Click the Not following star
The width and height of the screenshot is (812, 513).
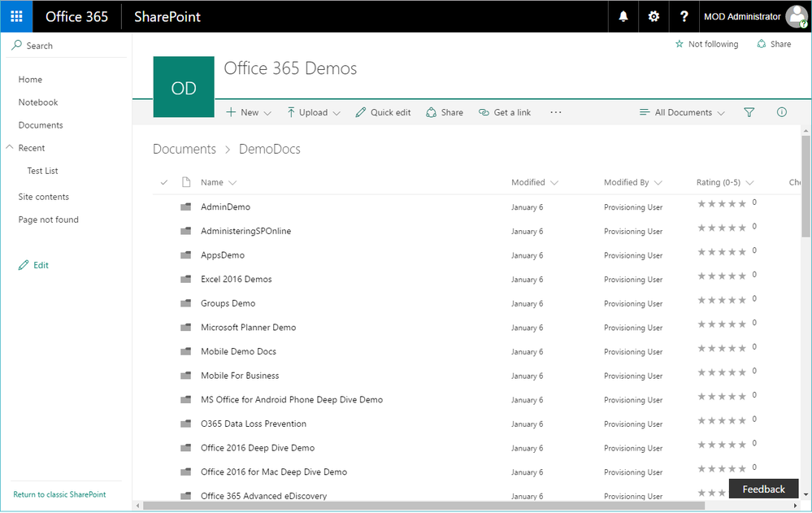coord(680,44)
